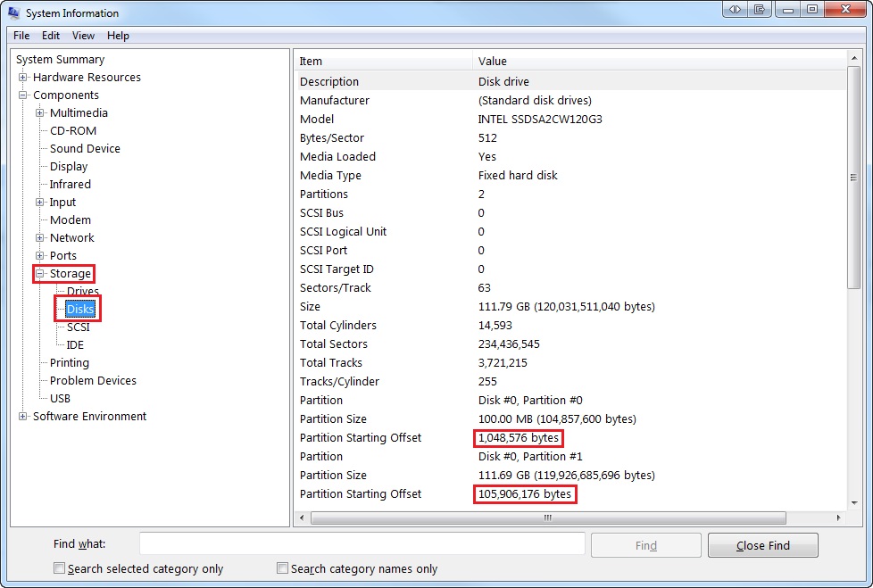
Task: Click the horizontal scrollbar thumb
Action: (x=548, y=518)
